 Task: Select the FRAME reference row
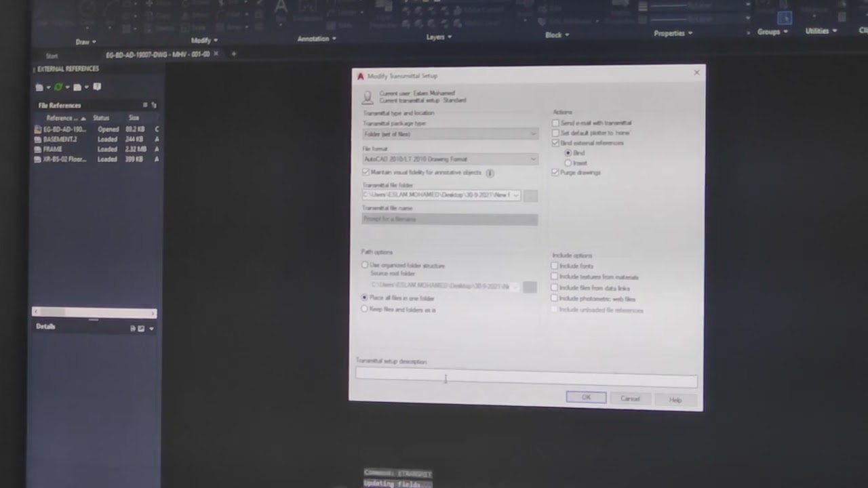click(x=97, y=149)
